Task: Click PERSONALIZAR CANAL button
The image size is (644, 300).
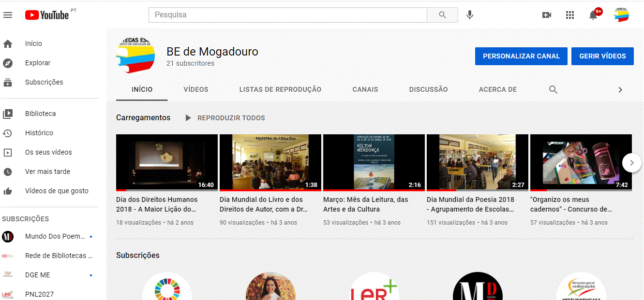Action: click(521, 56)
